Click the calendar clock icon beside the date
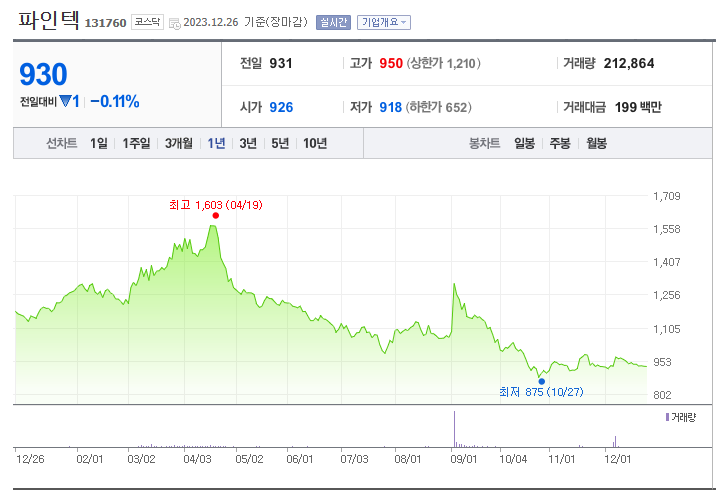Image resolution: width=716 pixels, height=490 pixels. (174, 23)
